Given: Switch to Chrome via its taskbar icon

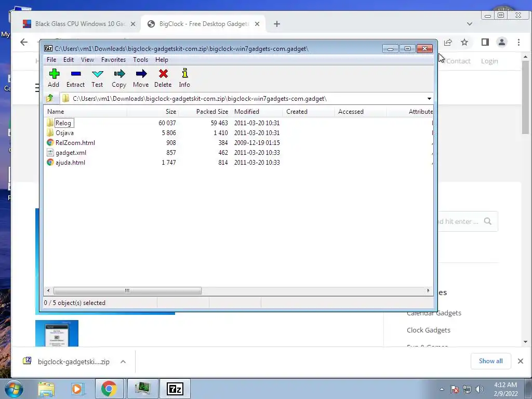Looking at the screenshot, I should (109, 389).
